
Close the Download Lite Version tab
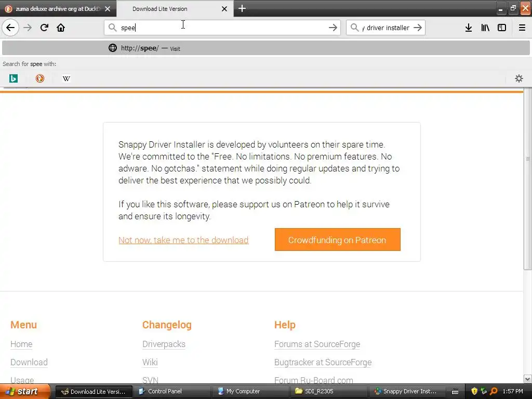224,9
